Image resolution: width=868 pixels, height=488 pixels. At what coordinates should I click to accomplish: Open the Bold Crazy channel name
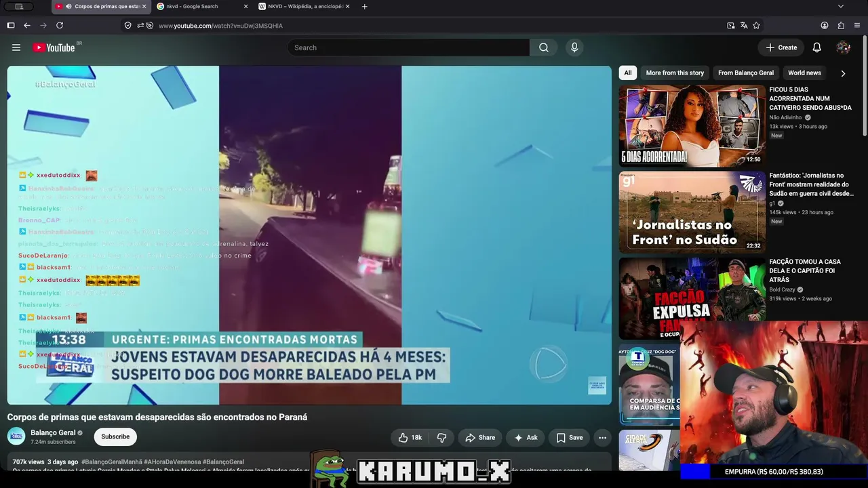(x=783, y=289)
